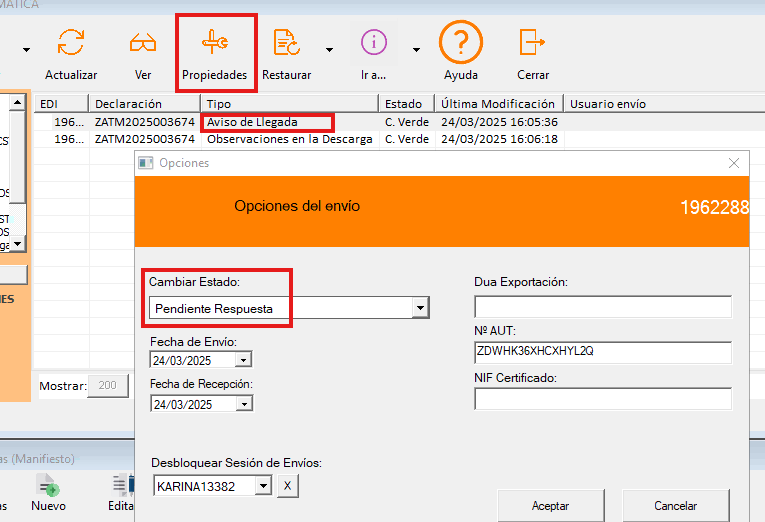Open the Restaurar dropdown arrow
The width and height of the screenshot is (765, 522).
tap(328, 49)
